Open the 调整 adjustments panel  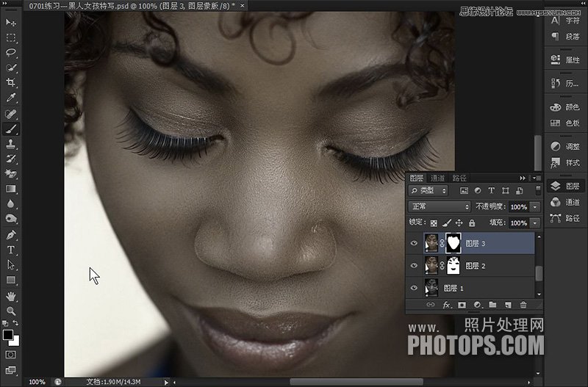click(565, 146)
